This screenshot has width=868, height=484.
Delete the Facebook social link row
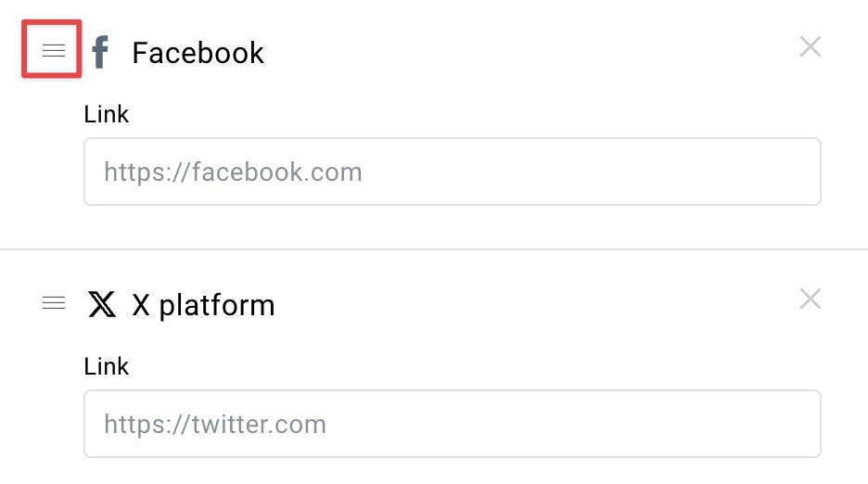[x=810, y=47]
